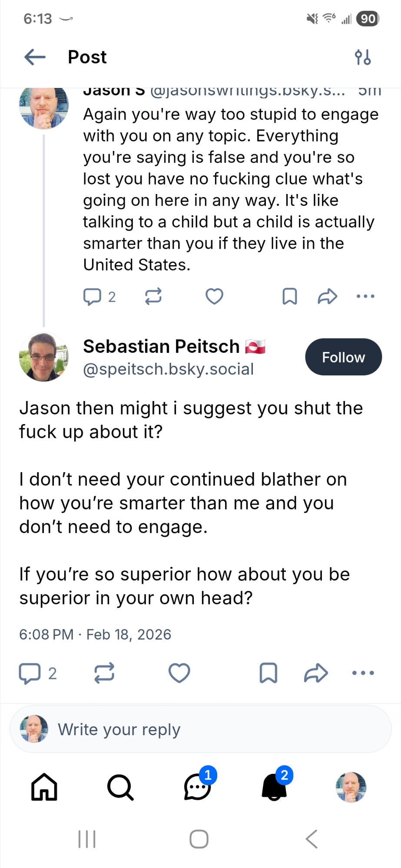Like Sebastian Peitsch's post with heart

179,673
